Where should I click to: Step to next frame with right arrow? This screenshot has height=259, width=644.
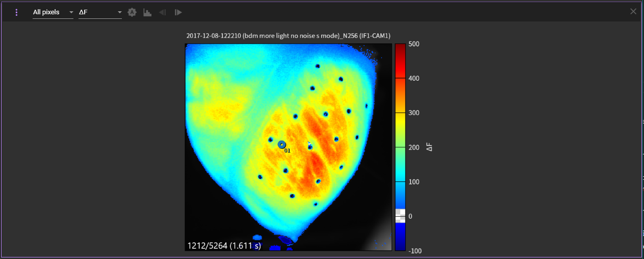pos(178,12)
